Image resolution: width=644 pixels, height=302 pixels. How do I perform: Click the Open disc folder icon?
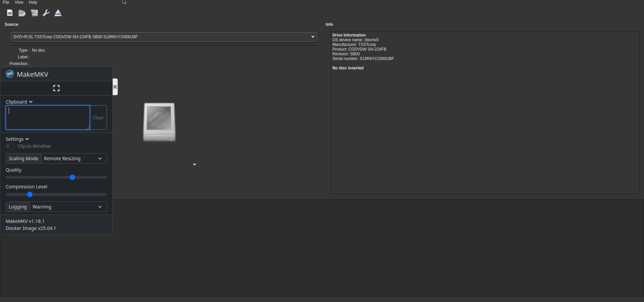tap(22, 13)
